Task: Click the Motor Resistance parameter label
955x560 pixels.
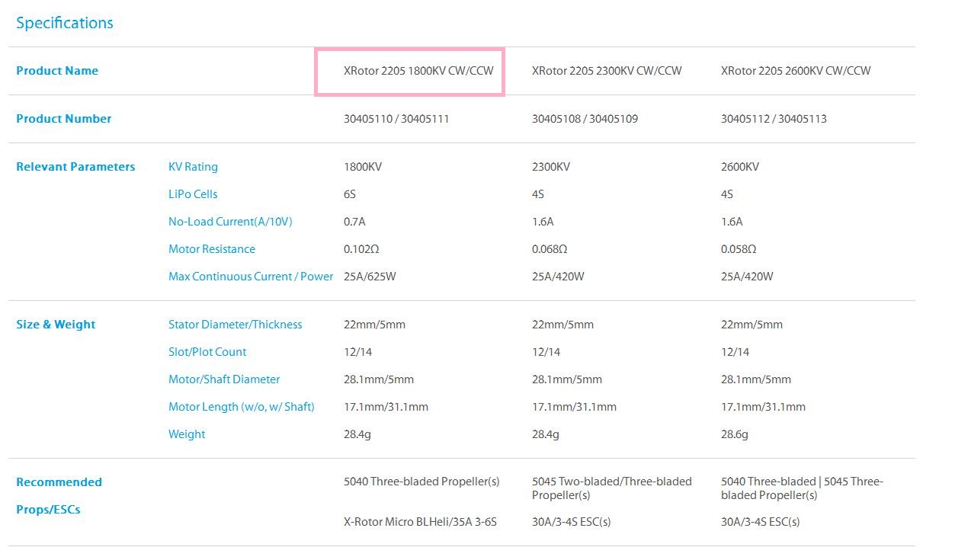Action: (212, 249)
